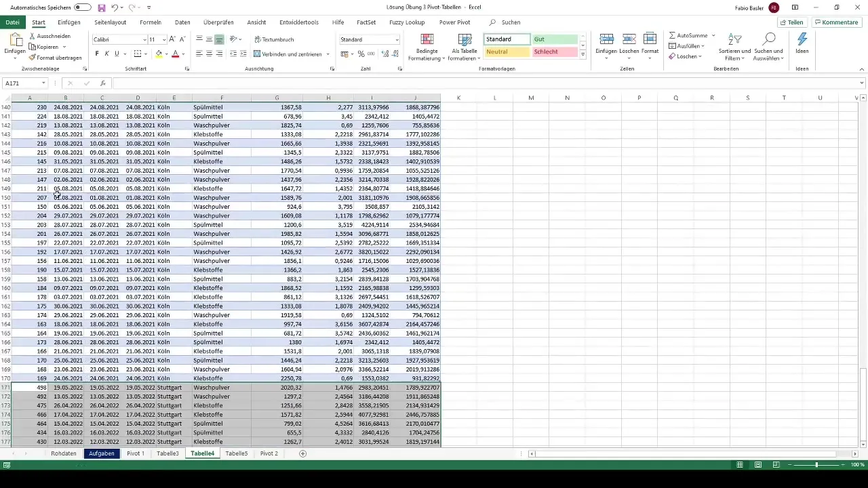This screenshot has width=868, height=488.
Task: Click Suchen und Auswählen magnifier
Action: [768, 39]
